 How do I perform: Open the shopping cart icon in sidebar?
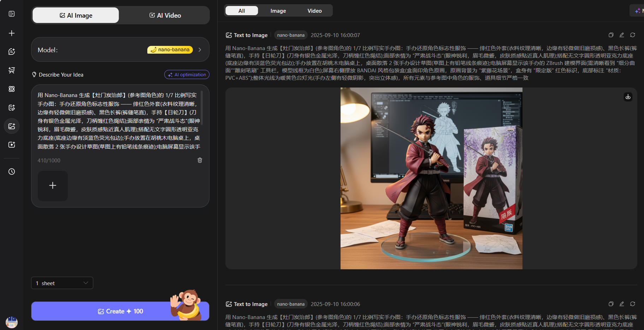12,70
